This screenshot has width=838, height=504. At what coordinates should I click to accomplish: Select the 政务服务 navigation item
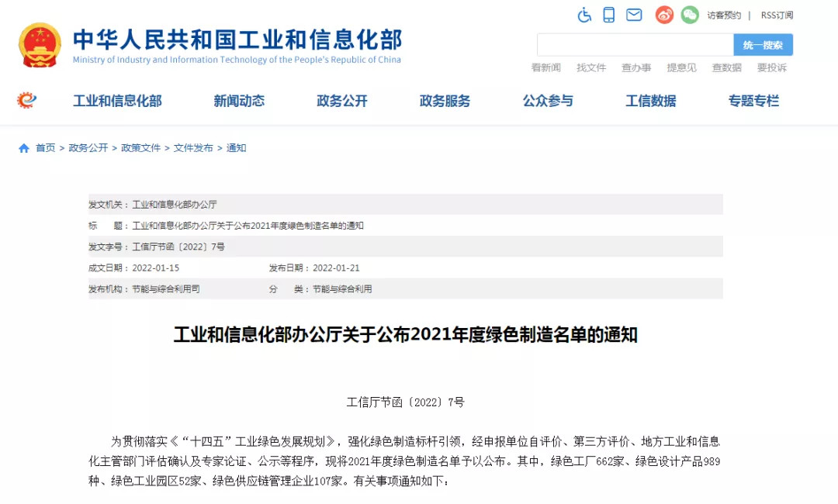pyautogui.click(x=445, y=101)
